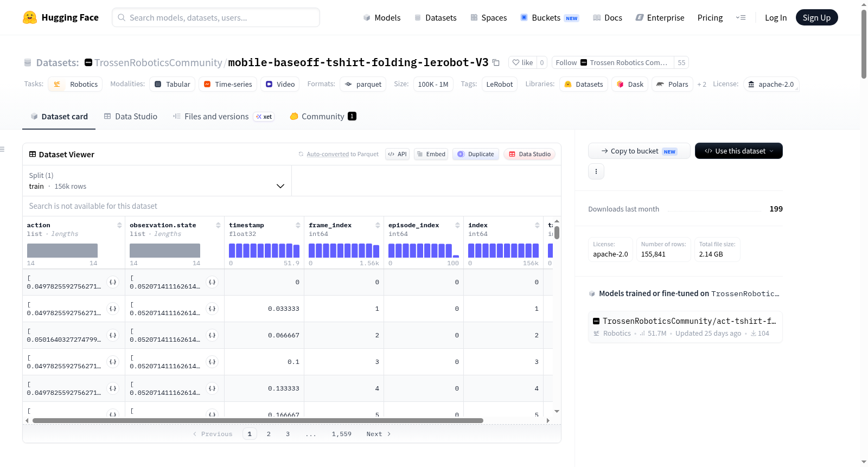Expand first row observation.state cell value
868x467 pixels.
click(212, 282)
